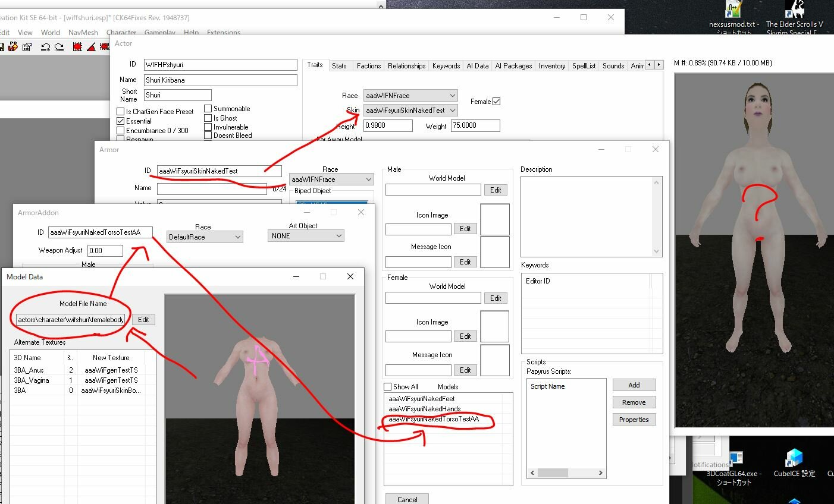
Task: Click Edit for Male Message Icon
Action: 465,262
